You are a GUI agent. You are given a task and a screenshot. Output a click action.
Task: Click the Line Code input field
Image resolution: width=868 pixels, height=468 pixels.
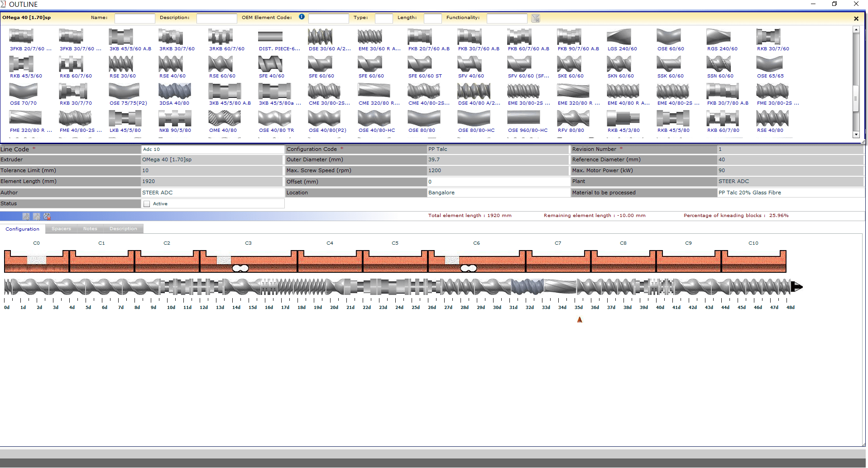tap(212, 150)
